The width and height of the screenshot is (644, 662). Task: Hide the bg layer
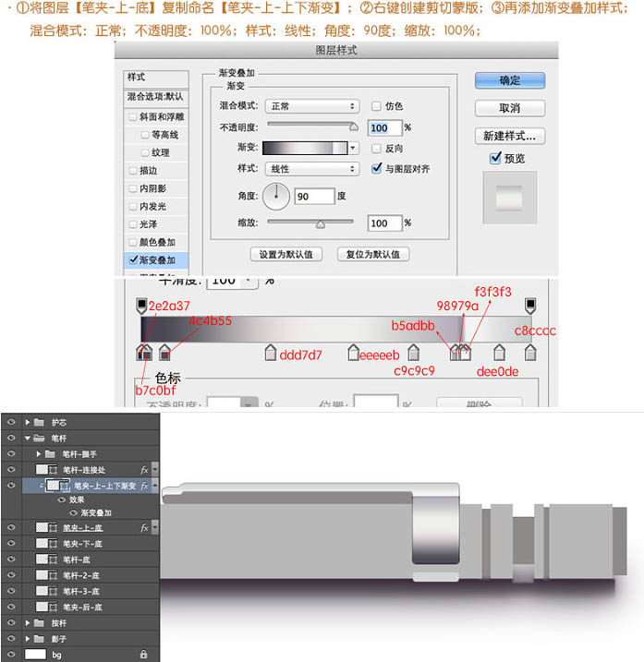tap(11, 654)
